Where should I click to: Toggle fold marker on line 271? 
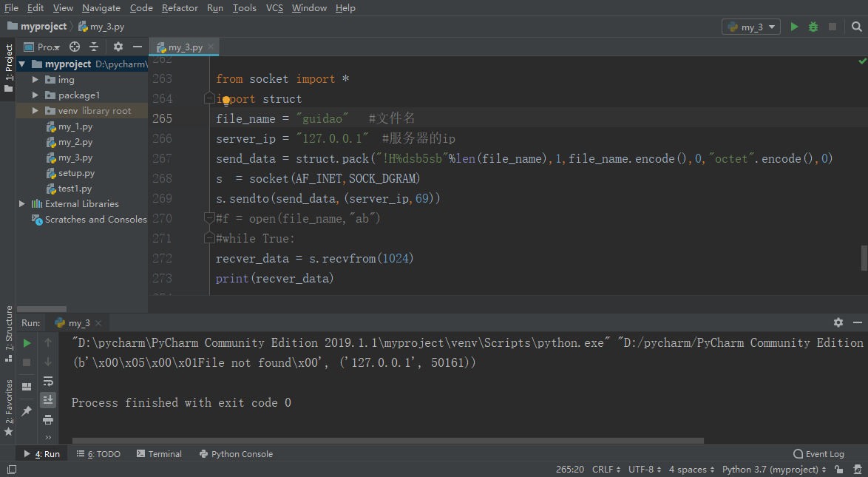209,238
